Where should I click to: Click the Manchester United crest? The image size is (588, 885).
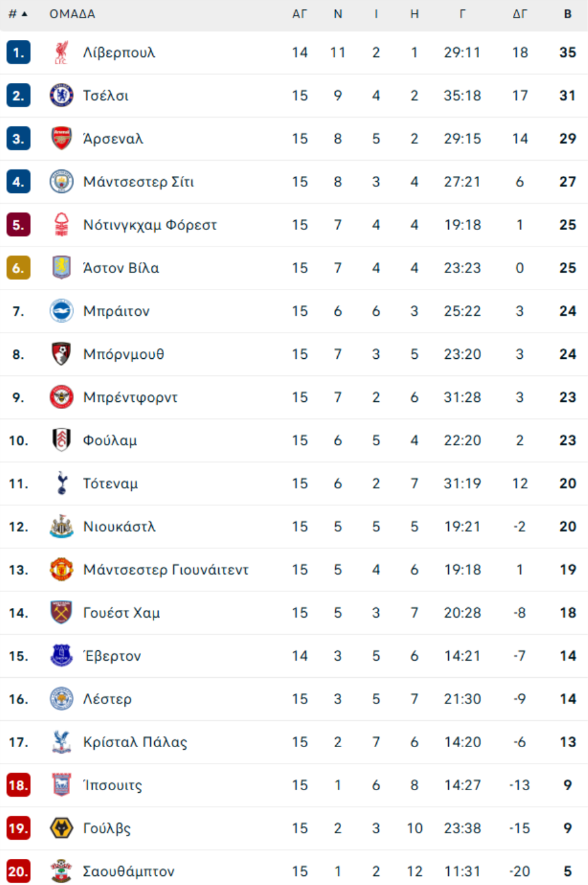[x=61, y=570]
